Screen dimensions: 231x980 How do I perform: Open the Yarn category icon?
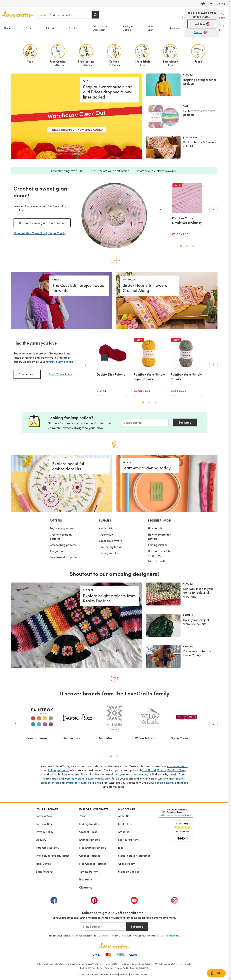(x=30, y=51)
